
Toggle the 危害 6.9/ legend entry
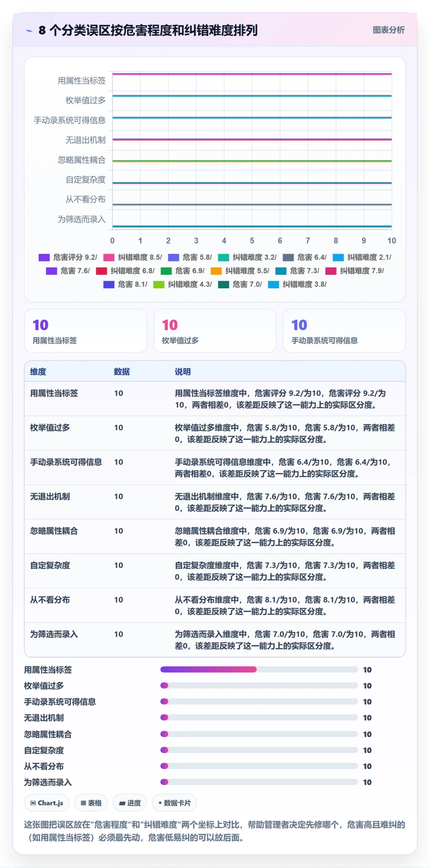182,271
